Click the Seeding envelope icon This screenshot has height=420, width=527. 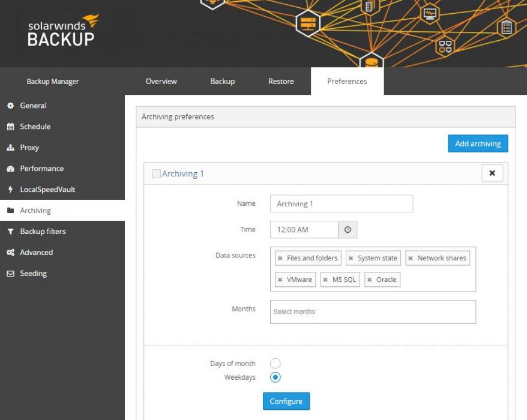tap(10, 274)
